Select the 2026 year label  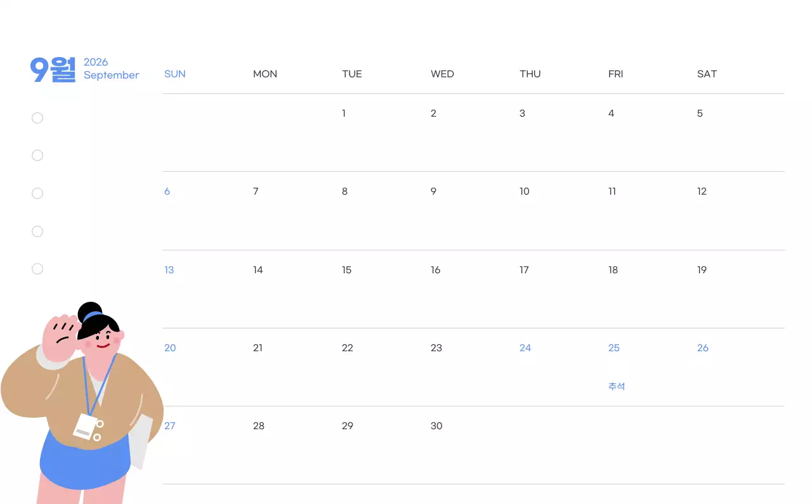[96, 62]
